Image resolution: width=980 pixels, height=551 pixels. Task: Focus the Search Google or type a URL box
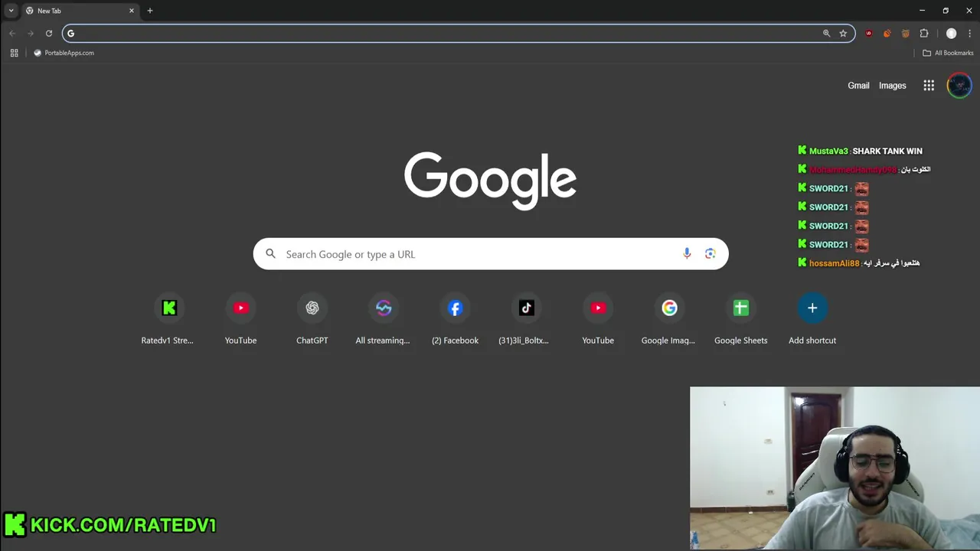(490, 254)
